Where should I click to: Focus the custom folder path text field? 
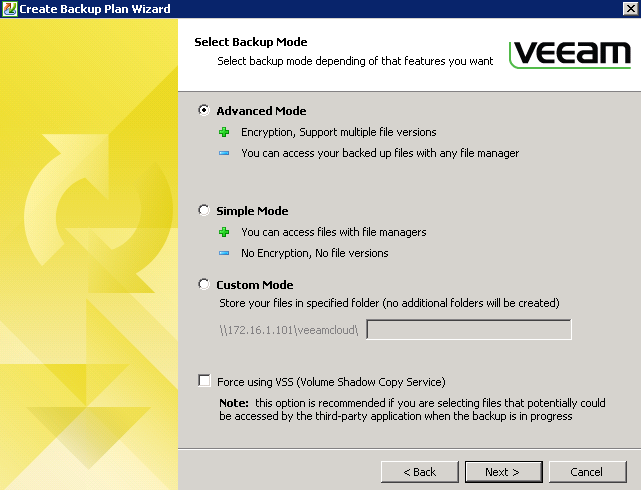pyautogui.click(x=469, y=330)
